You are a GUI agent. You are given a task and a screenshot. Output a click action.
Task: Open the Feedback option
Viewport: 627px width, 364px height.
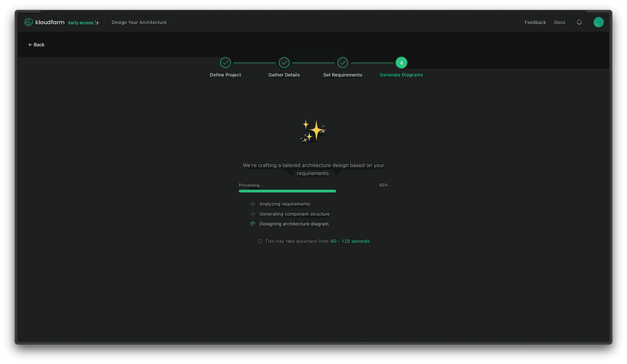click(535, 22)
